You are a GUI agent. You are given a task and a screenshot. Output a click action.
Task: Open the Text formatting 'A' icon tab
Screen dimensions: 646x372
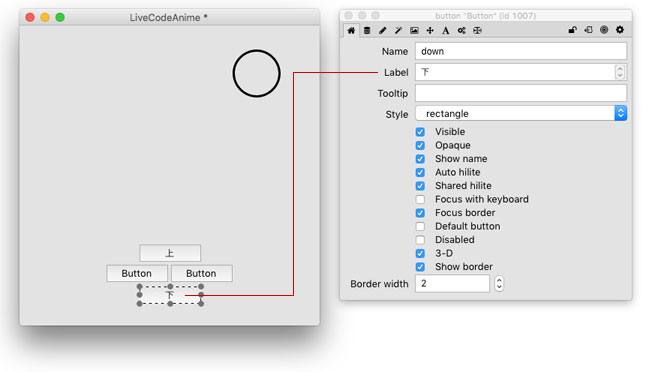[x=445, y=30]
